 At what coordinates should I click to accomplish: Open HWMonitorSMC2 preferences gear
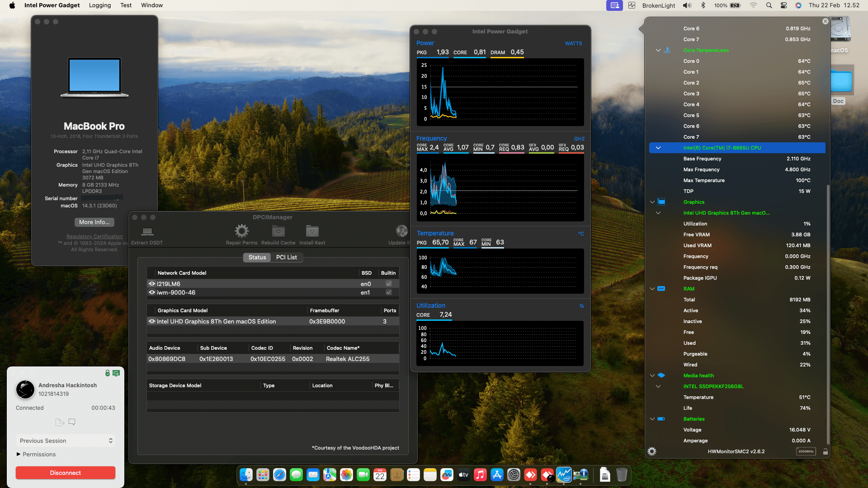point(652,451)
